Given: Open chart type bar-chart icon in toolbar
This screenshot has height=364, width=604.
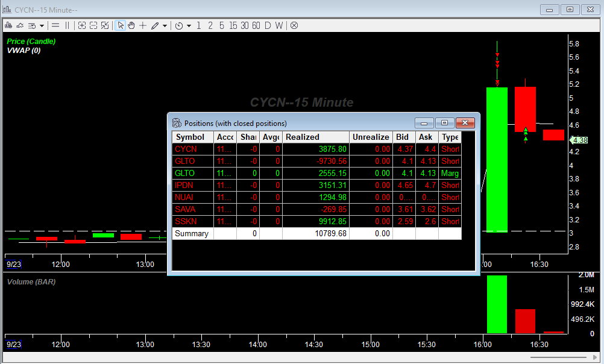Looking at the screenshot, I should coord(8,25).
